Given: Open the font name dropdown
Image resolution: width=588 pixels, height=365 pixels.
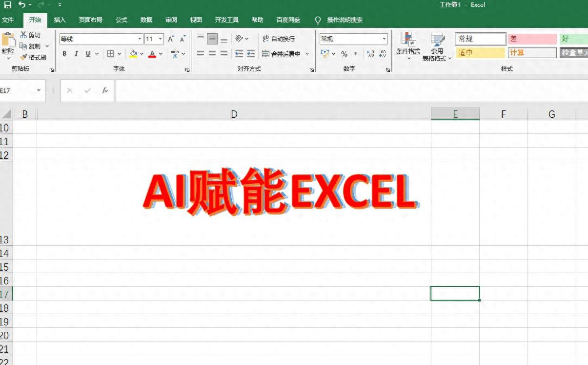Looking at the screenshot, I should point(140,39).
